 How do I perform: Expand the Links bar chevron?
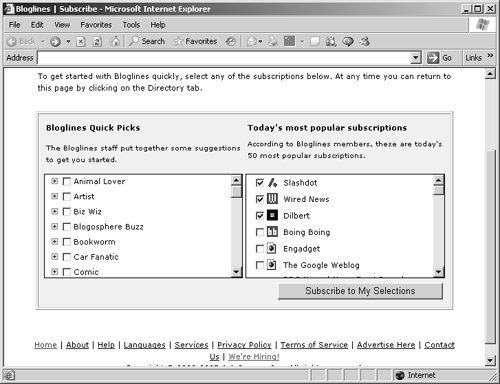[490, 55]
